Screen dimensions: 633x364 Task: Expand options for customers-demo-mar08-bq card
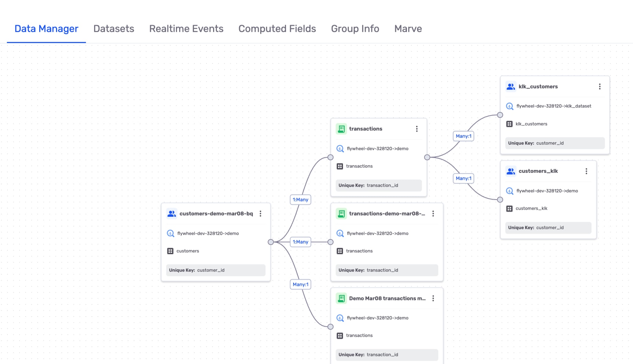click(x=260, y=214)
